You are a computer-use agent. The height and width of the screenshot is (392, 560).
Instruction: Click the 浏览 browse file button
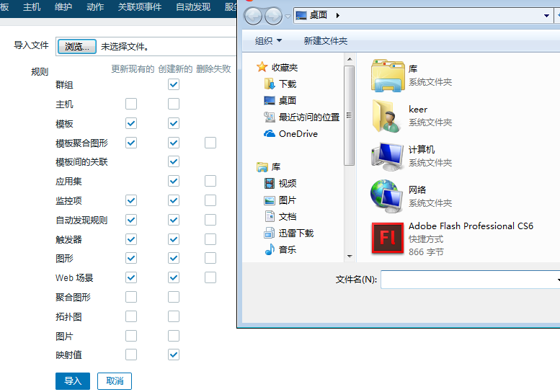tap(76, 47)
